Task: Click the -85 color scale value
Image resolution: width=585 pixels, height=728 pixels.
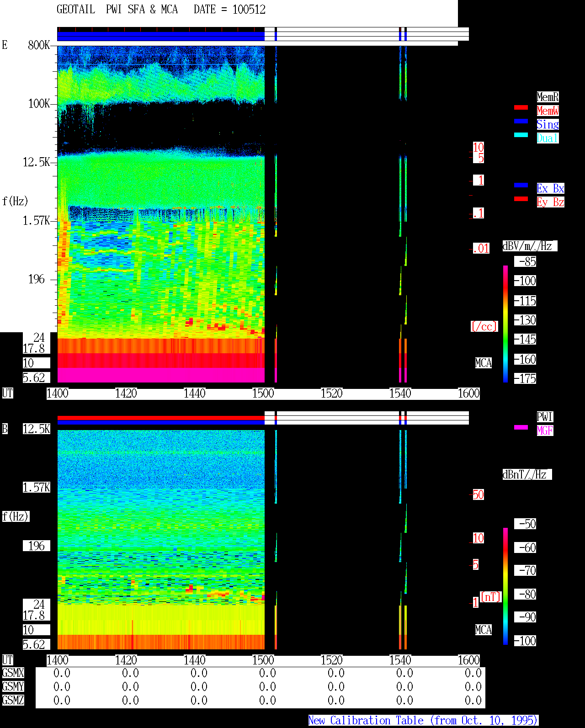Action: tap(525, 261)
